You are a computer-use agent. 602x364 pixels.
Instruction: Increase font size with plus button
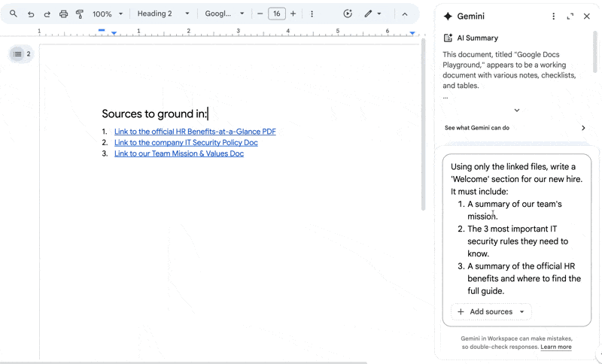[x=293, y=14]
